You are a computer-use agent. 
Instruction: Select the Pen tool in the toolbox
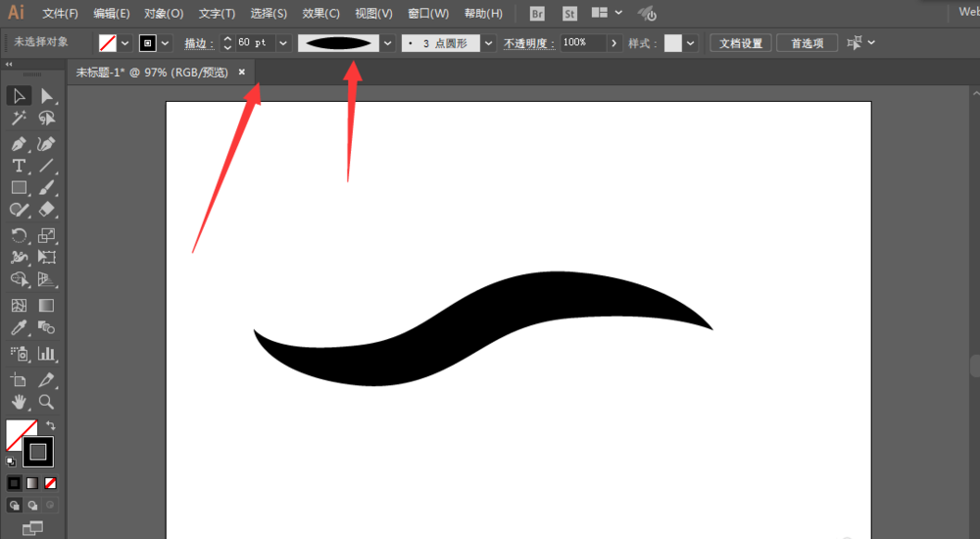click(x=19, y=143)
